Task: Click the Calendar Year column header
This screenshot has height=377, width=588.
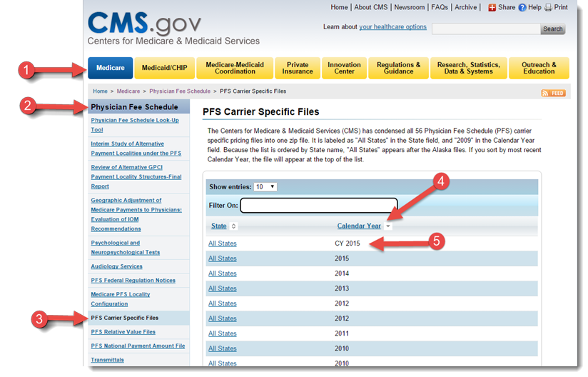Action: click(359, 226)
